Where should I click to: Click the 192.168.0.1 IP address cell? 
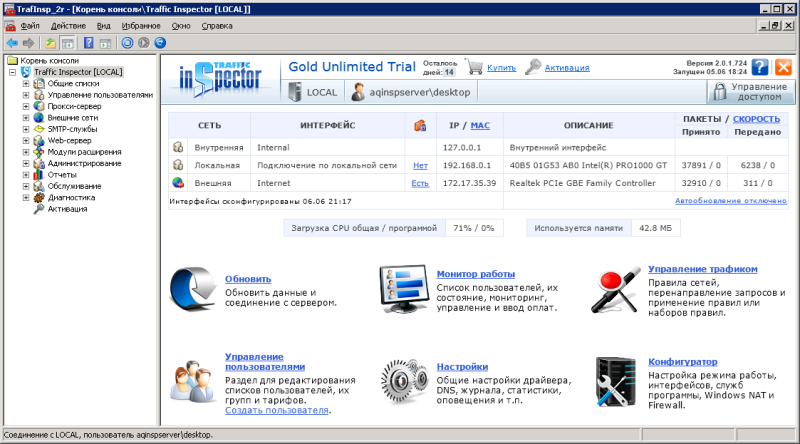[x=467, y=165]
